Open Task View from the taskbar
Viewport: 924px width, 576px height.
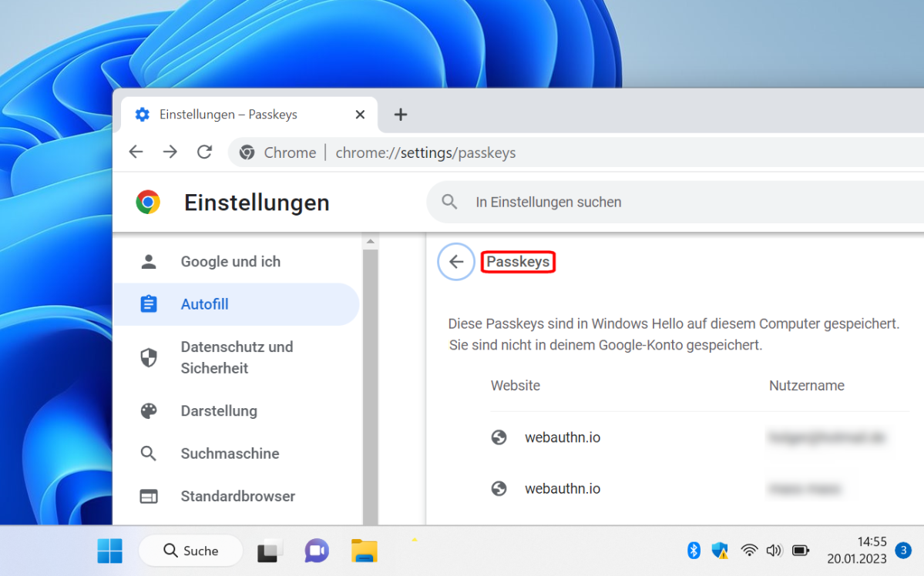pos(269,551)
